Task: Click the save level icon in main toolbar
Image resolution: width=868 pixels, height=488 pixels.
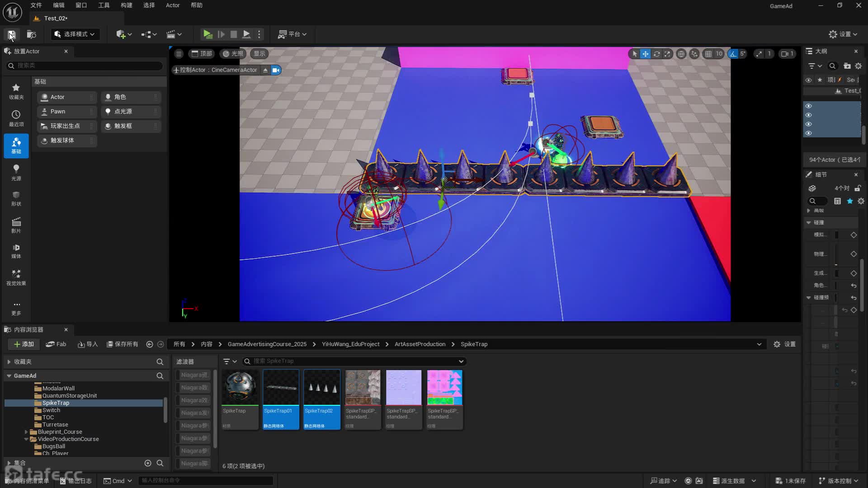Action: (12, 34)
